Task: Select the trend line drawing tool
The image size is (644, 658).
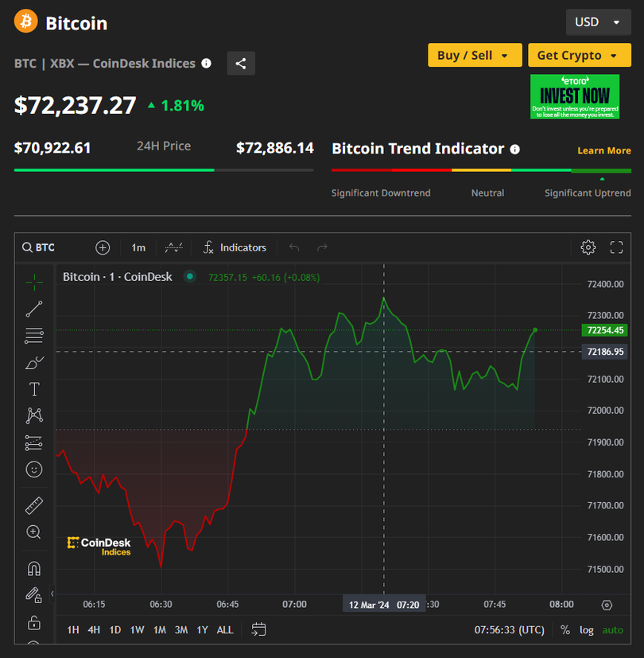Action: point(34,309)
